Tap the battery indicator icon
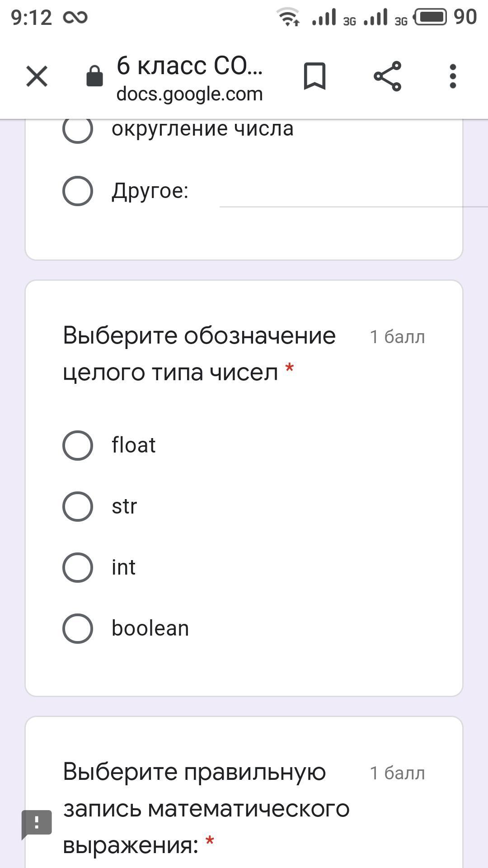 tap(431, 17)
